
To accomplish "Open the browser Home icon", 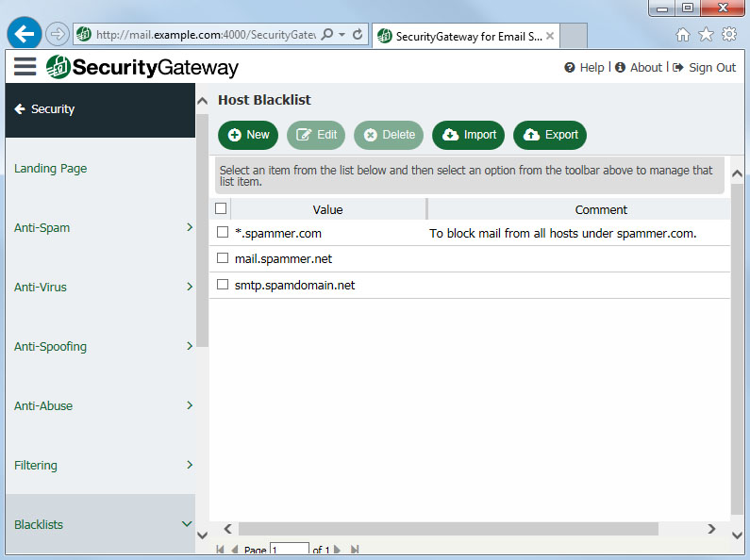I will click(x=683, y=34).
